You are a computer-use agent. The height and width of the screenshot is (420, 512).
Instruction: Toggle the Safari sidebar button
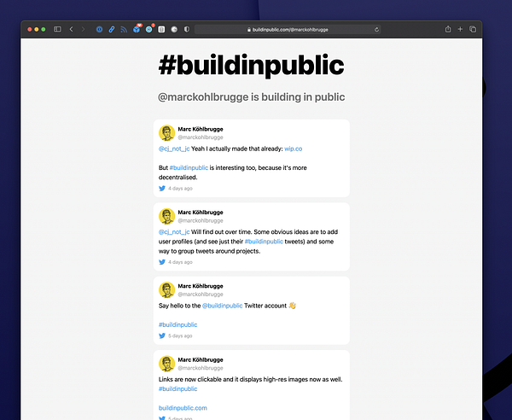click(x=57, y=29)
